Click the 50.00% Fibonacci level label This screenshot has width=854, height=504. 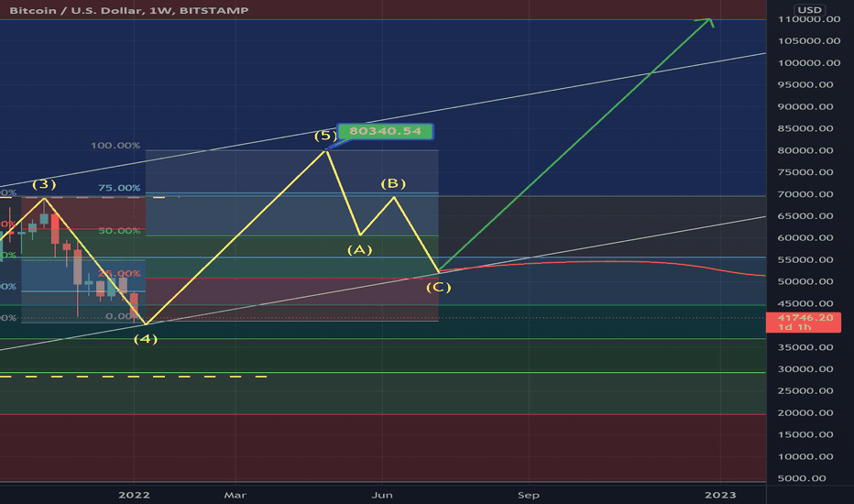click(x=119, y=231)
